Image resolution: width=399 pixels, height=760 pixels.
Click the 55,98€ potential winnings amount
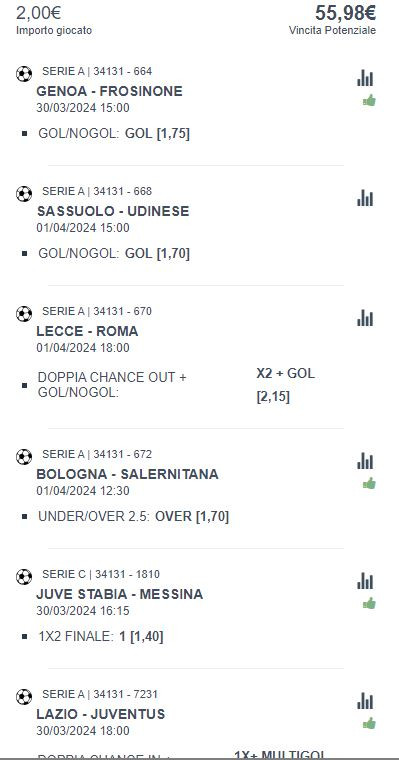click(x=346, y=13)
